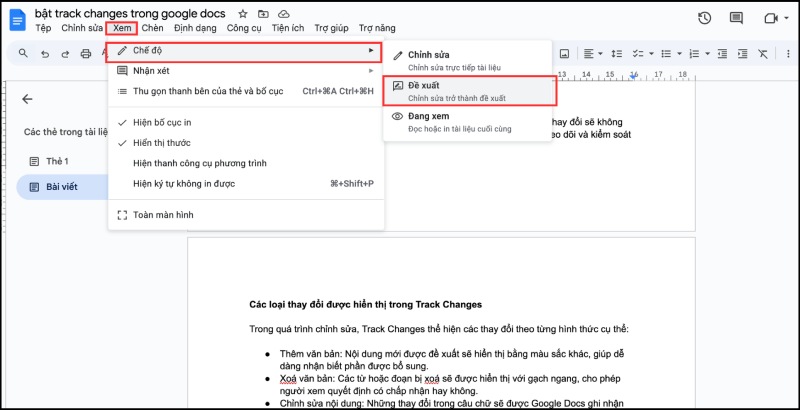
Task: Open the Trợ giúp menu
Action: pyautogui.click(x=331, y=28)
